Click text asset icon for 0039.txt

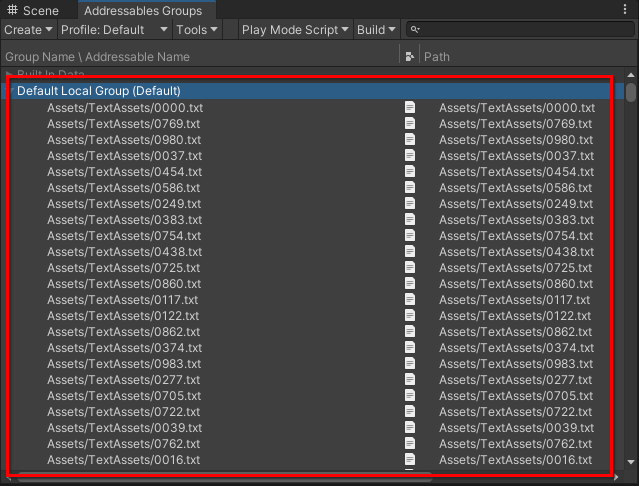coord(410,427)
